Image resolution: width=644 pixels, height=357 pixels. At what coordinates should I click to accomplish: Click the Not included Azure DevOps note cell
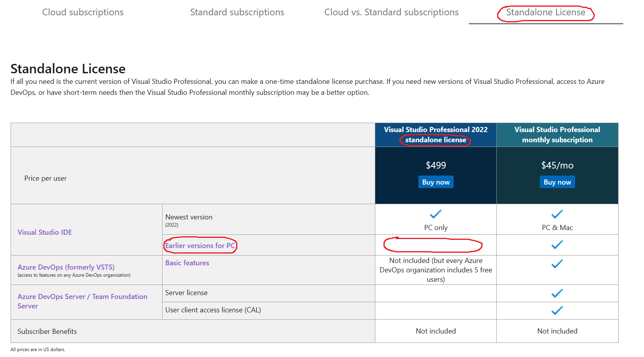tap(436, 270)
